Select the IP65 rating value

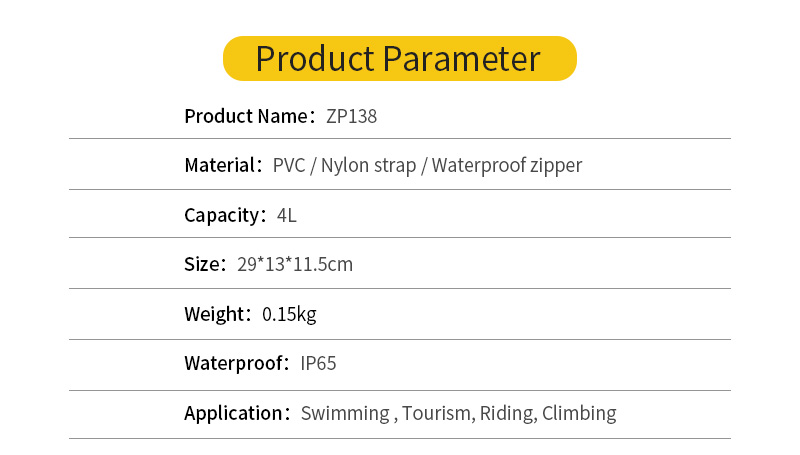point(318,363)
